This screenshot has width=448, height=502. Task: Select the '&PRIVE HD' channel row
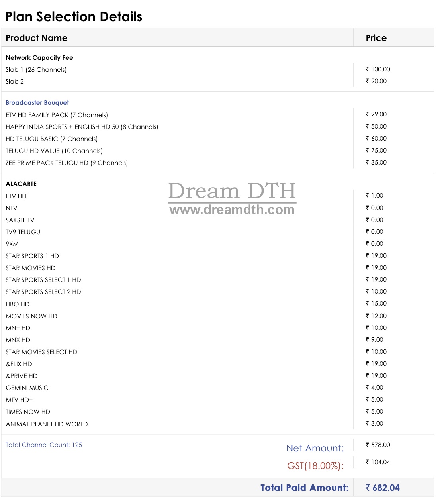[22, 376]
